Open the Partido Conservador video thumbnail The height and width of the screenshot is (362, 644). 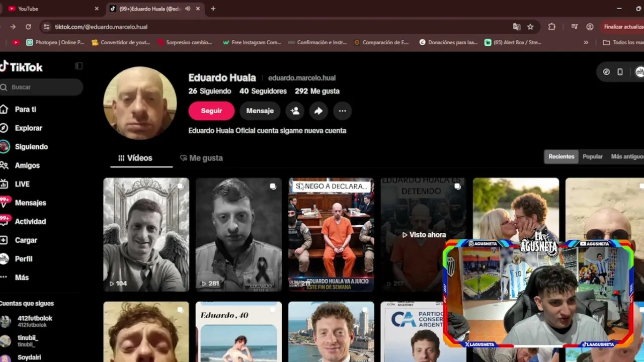(x=412, y=332)
